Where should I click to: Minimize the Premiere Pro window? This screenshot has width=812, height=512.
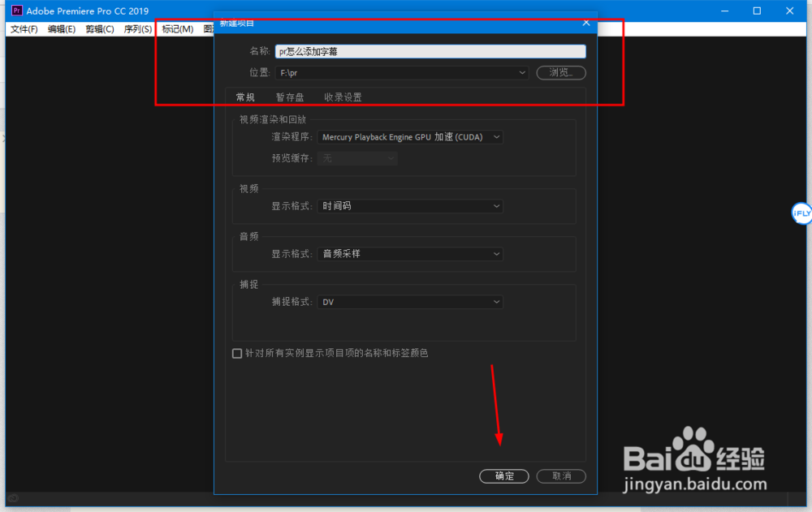coord(725,11)
